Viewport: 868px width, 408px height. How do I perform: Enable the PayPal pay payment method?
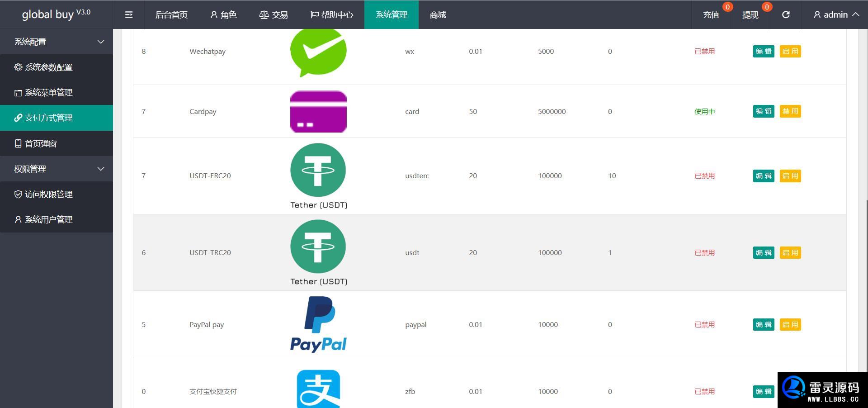790,324
